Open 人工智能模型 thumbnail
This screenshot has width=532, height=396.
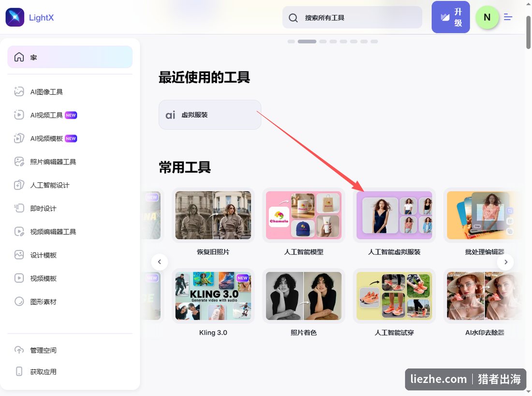[304, 215]
